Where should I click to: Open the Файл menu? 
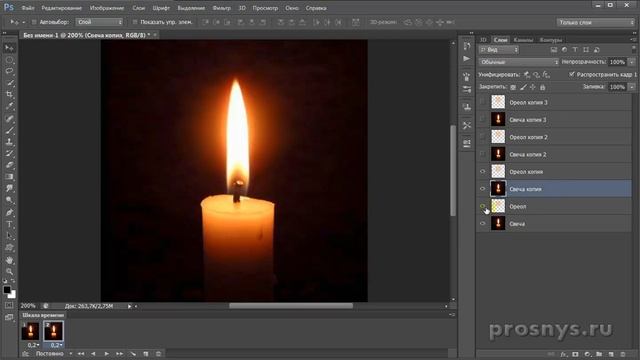click(x=28, y=8)
